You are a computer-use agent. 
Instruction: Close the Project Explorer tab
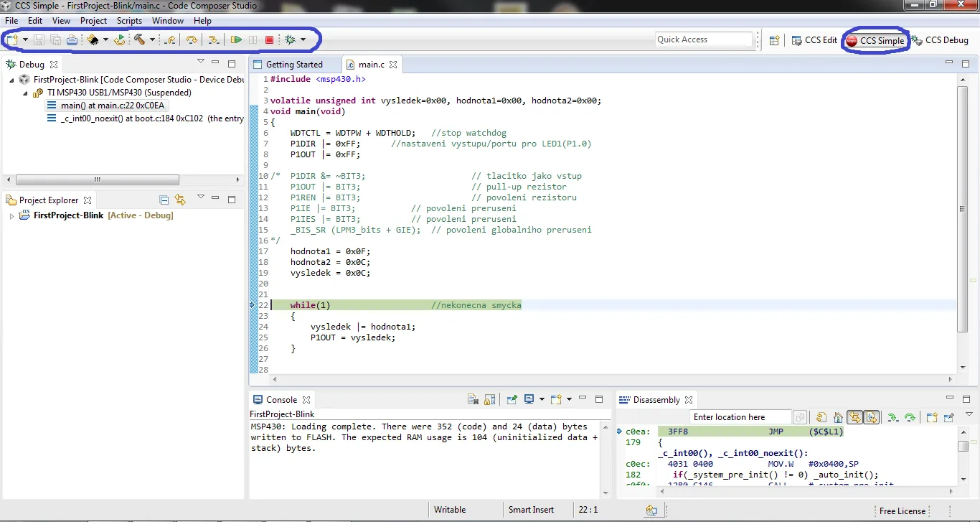pos(88,200)
